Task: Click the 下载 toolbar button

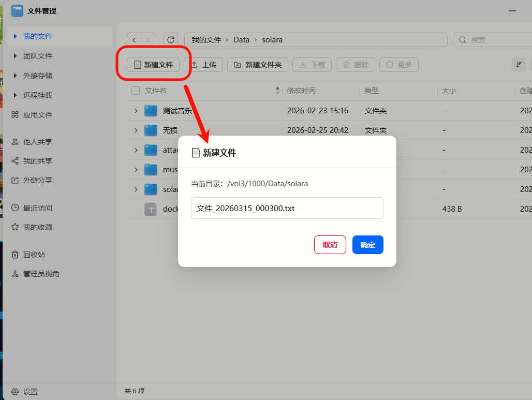Action: (312, 65)
